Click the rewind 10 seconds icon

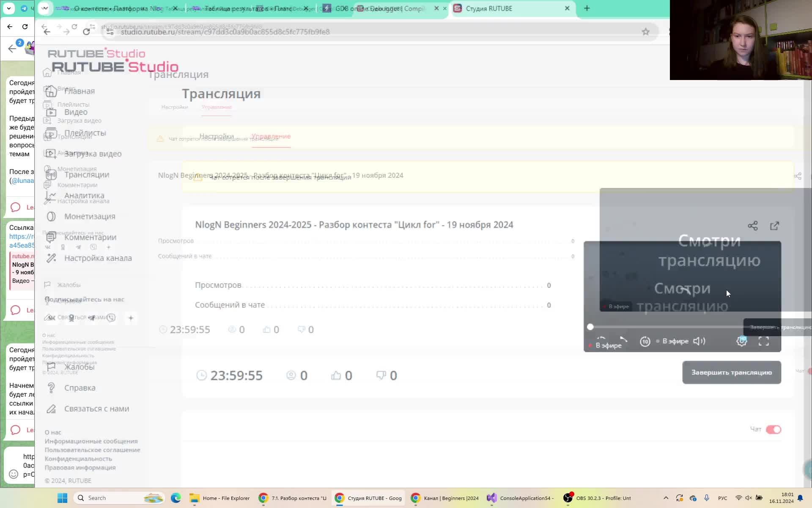(645, 342)
